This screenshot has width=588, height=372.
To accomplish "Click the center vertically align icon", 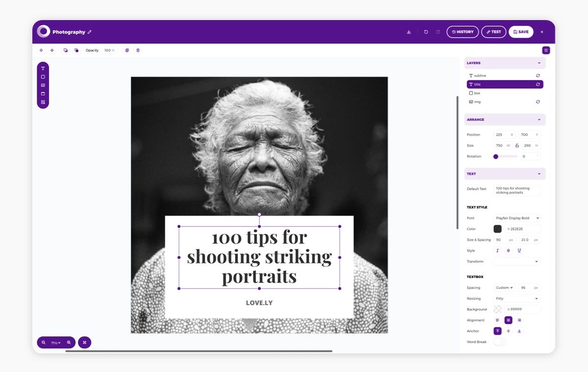I will pos(52,50).
